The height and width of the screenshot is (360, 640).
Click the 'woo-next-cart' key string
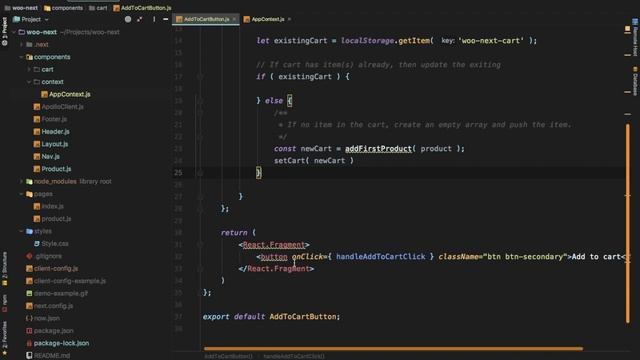click(x=491, y=40)
